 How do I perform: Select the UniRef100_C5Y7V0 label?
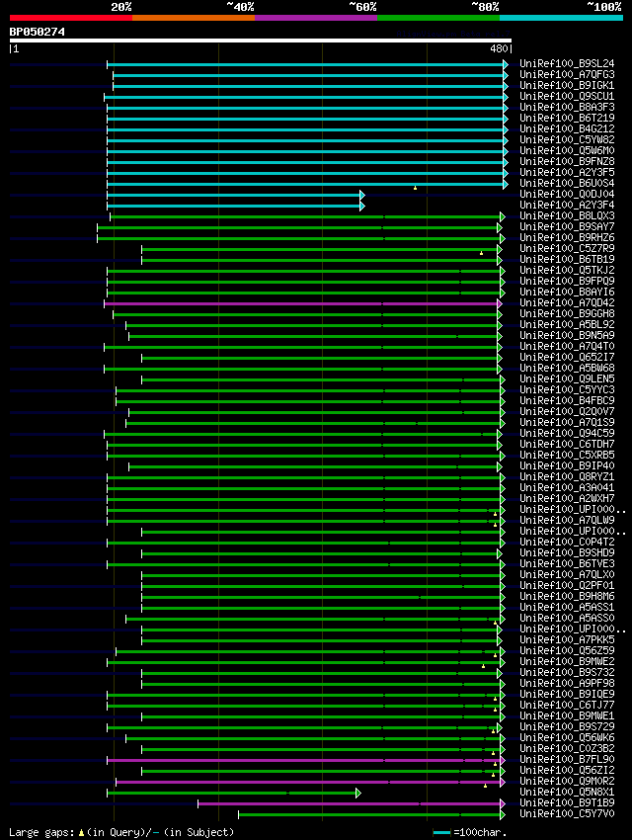[x=567, y=813]
